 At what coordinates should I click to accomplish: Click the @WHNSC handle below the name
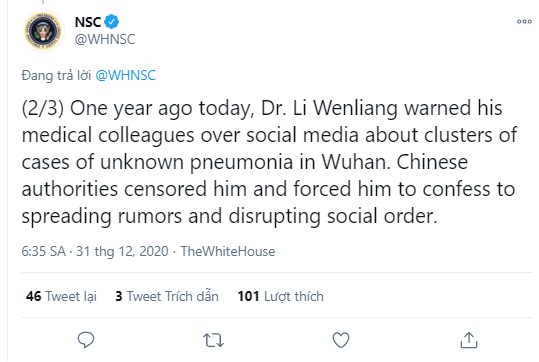(x=105, y=39)
